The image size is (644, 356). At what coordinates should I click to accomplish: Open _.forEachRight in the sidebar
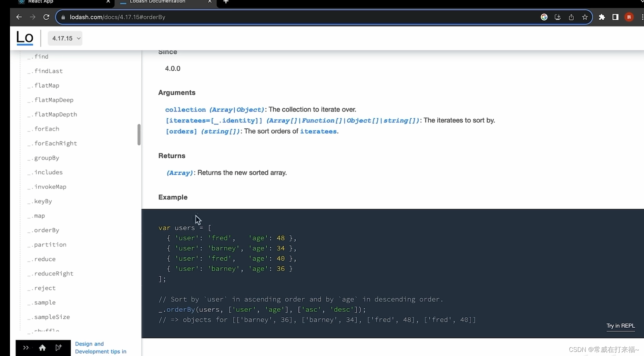pos(52,144)
